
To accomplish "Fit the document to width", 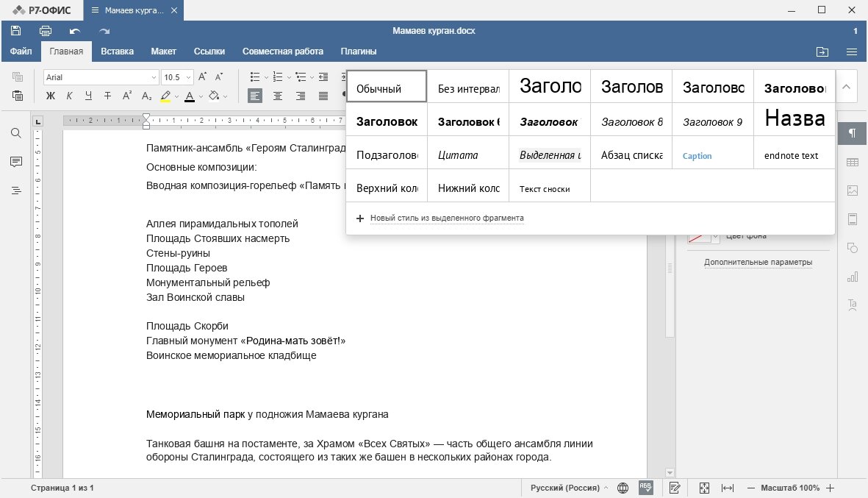I will [x=728, y=488].
